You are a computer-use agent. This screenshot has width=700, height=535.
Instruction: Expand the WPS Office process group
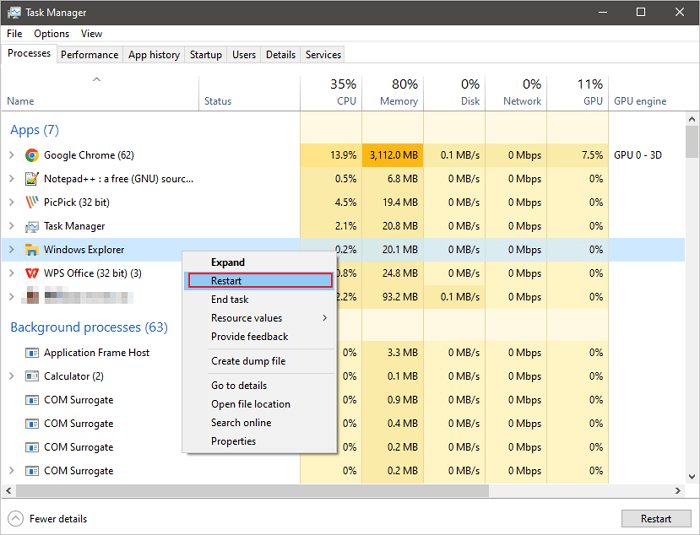(12, 273)
